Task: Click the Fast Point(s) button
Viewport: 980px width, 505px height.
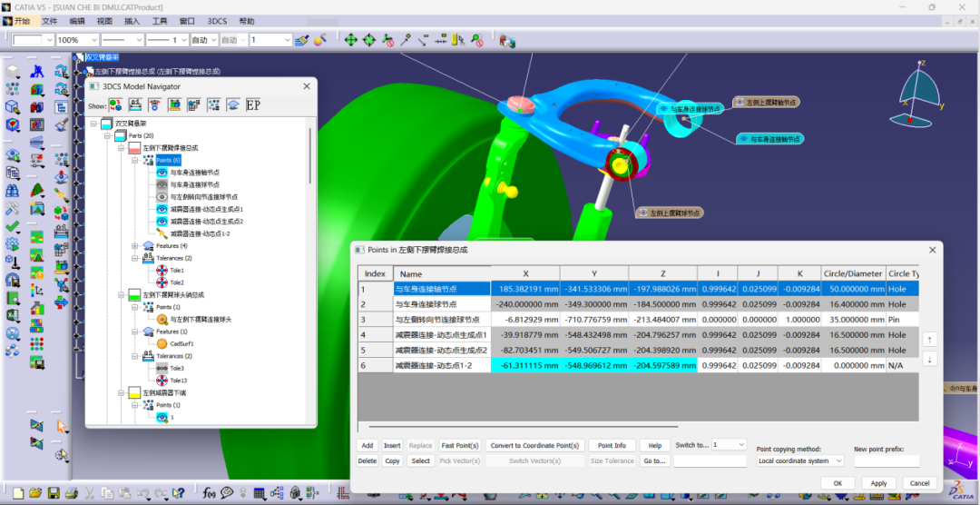Action: click(x=460, y=446)
